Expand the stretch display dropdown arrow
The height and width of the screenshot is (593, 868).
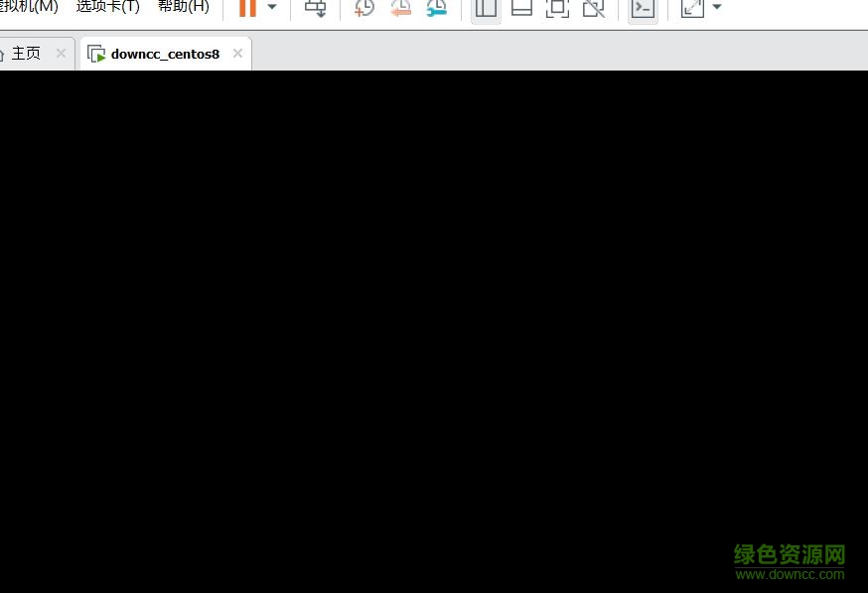coord(717,8)
